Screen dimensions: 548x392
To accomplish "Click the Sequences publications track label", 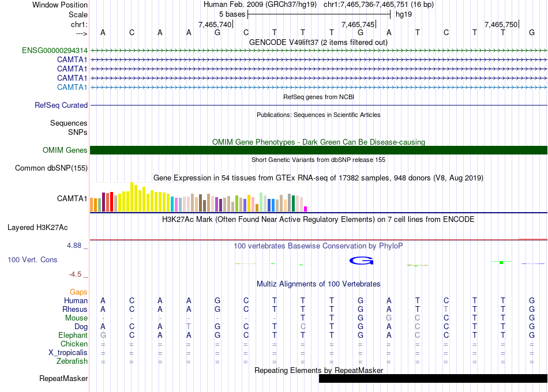I will pyautogui.click(x=69, y=123).
